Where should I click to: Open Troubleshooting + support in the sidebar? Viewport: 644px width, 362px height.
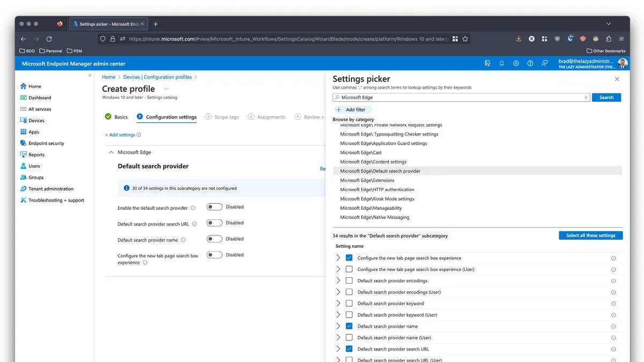pos(52,200)
